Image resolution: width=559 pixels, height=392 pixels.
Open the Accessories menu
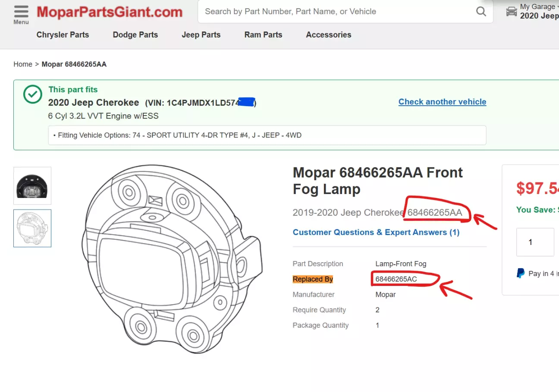(329, 35)
